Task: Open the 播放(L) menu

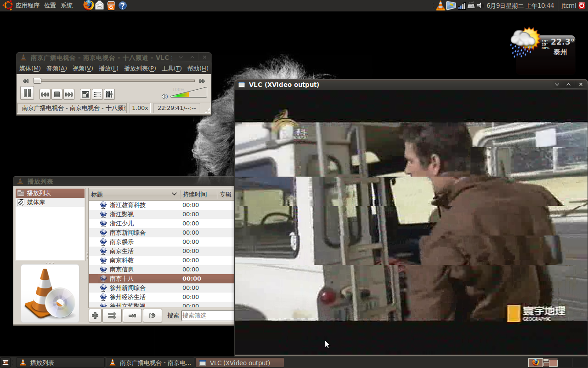Action: pos(108,69)
